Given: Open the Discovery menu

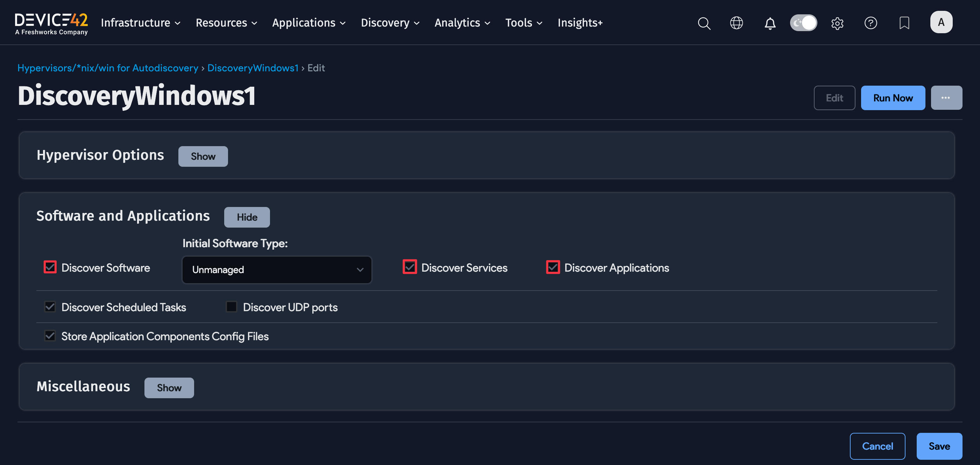Looking at the screenshot, I should pos(386,23).
